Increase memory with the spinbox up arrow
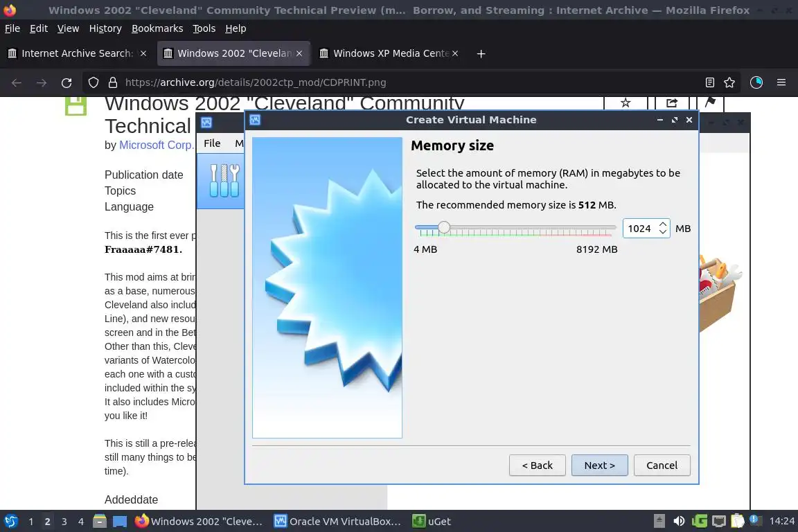 point(663,224)
